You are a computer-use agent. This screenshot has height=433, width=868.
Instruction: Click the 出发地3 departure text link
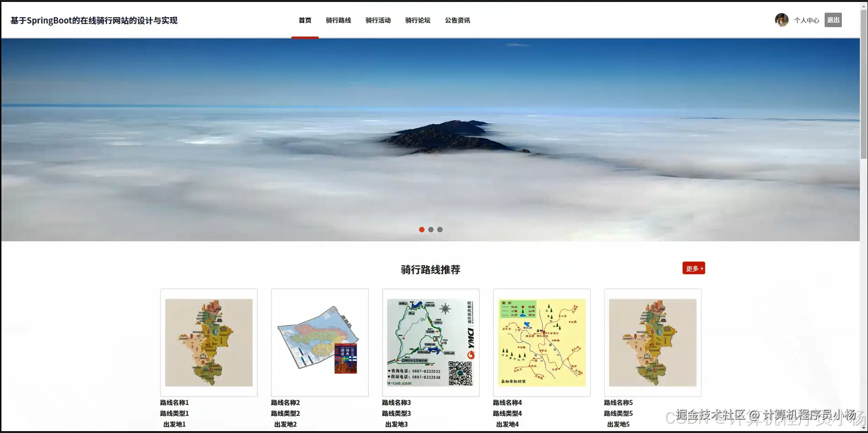point(395,424)
